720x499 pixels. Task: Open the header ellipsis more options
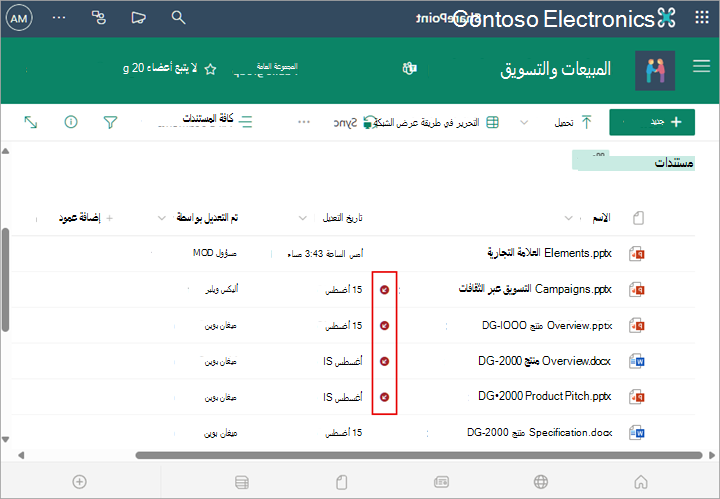pyautogui.click(x=59, y=18)
